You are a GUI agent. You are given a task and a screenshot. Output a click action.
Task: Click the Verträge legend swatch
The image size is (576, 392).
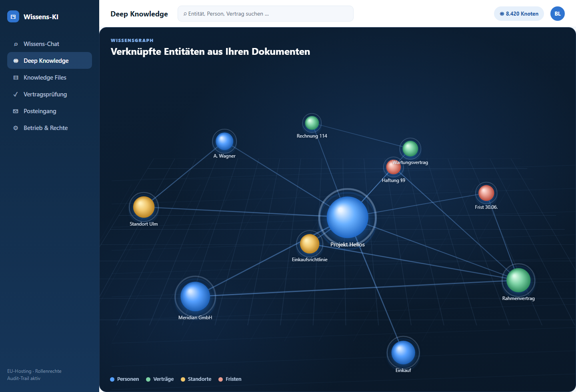[148, 379]
